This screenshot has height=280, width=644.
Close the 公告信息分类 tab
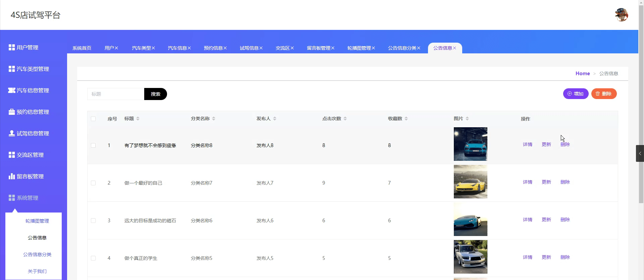coord(419,48)
